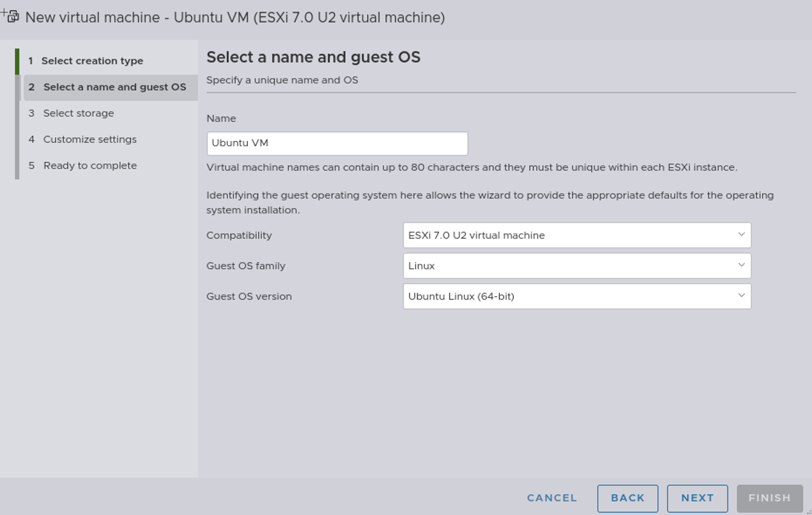The image size is (812, 515).
Task: Open the Compatibility dropdown
Action: click(577, 235)
